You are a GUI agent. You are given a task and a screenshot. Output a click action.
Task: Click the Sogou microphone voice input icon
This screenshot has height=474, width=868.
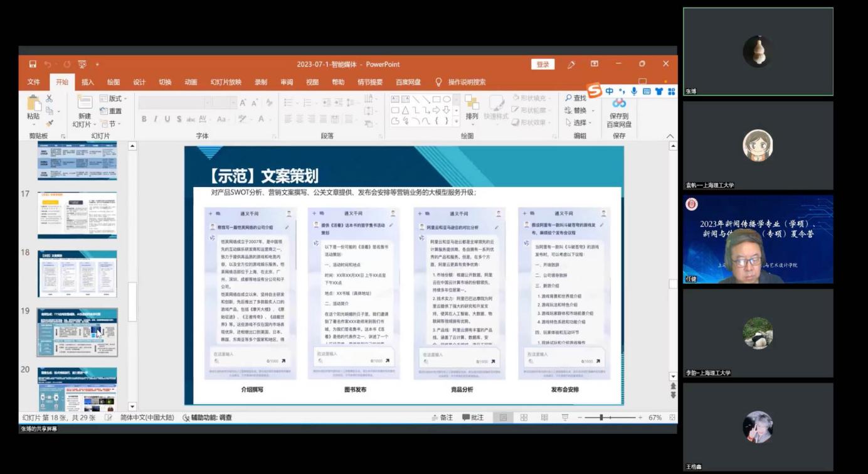(634, 91)
